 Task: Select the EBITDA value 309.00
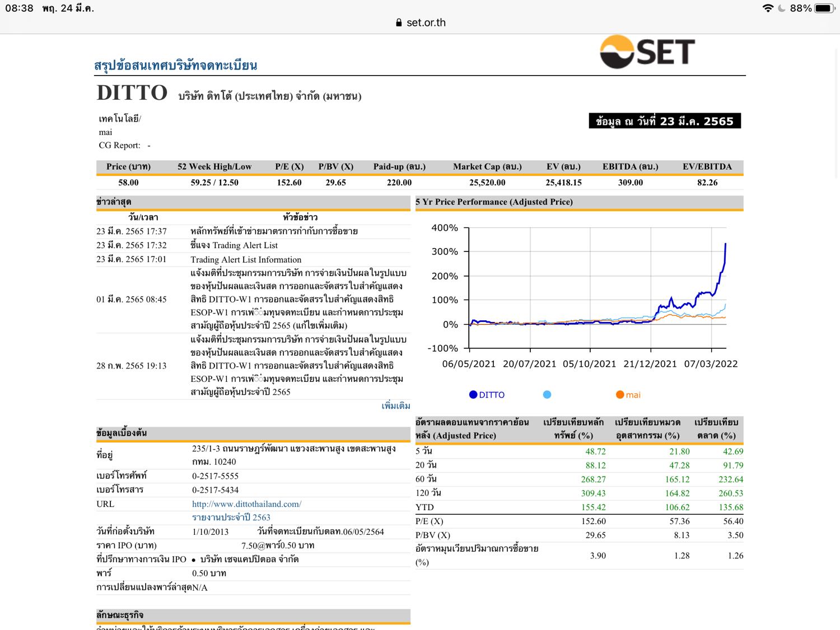click(x=631, y=183)
